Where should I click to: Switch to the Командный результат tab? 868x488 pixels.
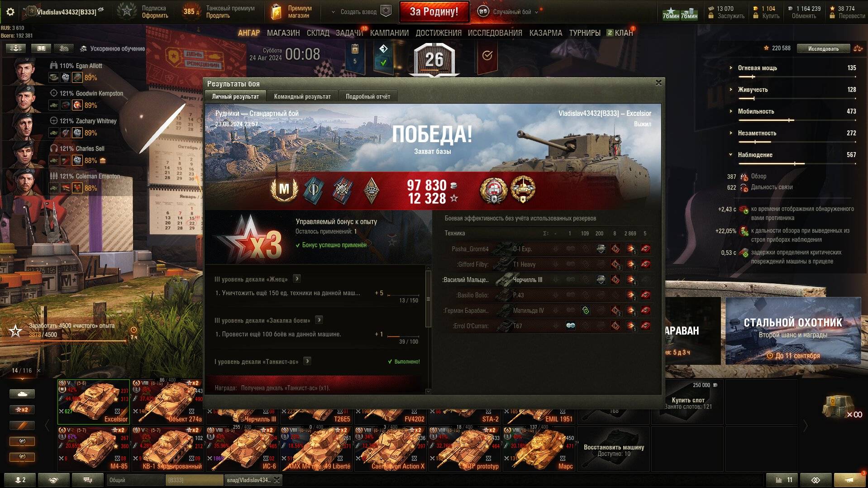pos(302,96)
